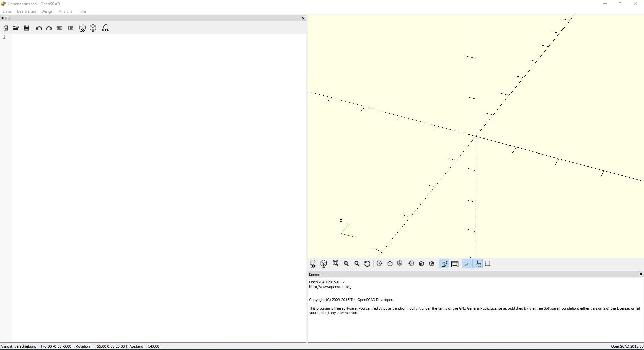The image size is (644, 350).
Task: Open the Design menu
Action: (x=47, y=11)
